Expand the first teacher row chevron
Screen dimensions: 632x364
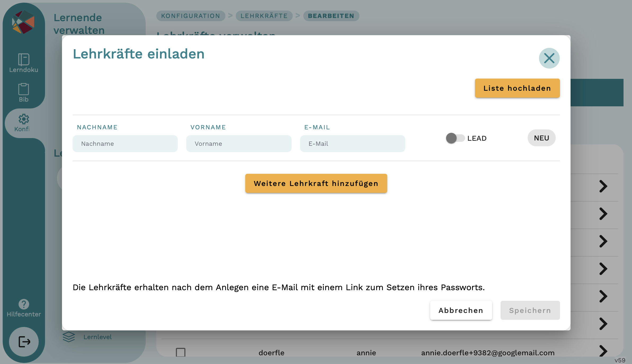603,186
